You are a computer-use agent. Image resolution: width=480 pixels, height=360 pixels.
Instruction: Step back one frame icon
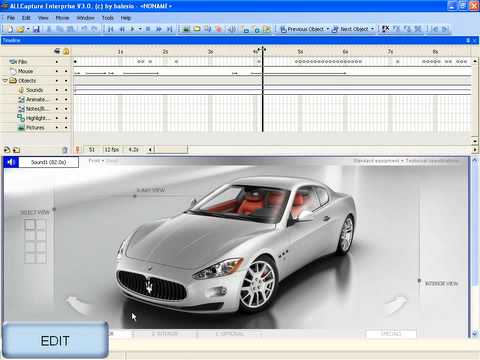click(122, 29)
